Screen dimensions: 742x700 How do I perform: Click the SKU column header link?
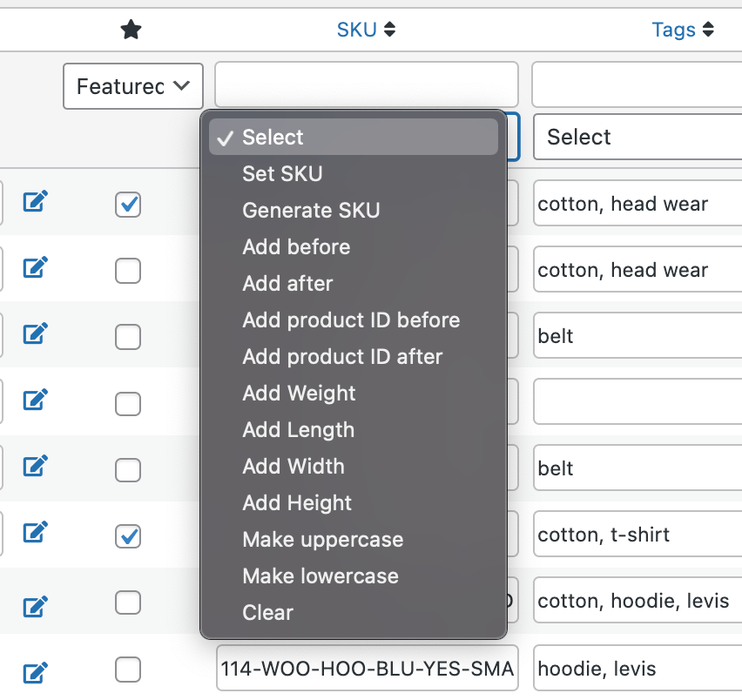pos(357,29)
